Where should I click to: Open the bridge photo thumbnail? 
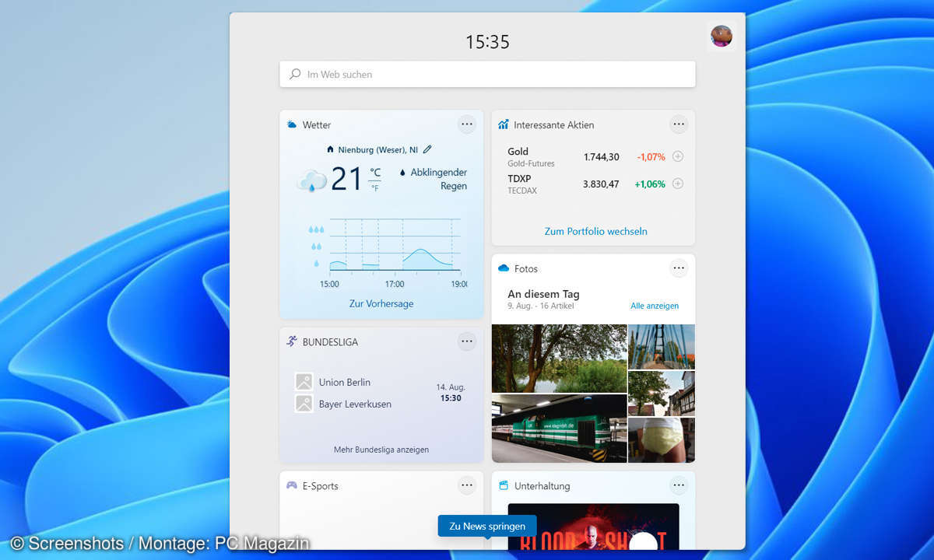(x=662, y=347)
